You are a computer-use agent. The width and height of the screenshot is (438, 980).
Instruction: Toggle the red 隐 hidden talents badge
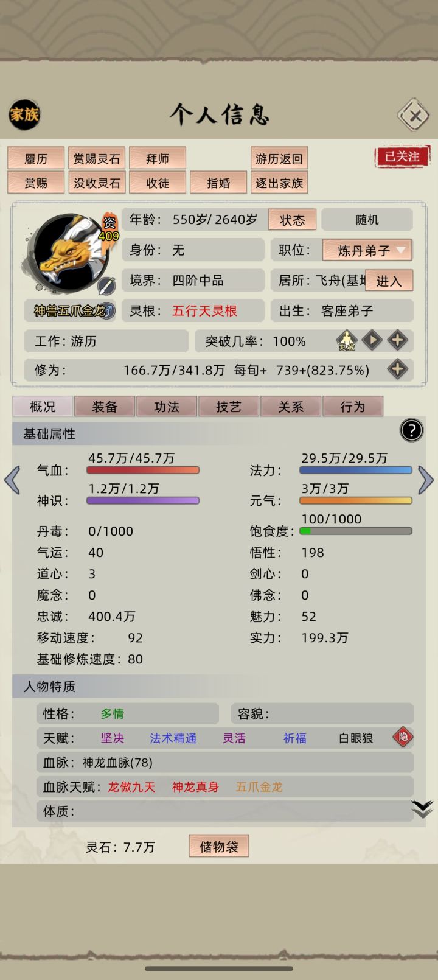pos(403,737)
